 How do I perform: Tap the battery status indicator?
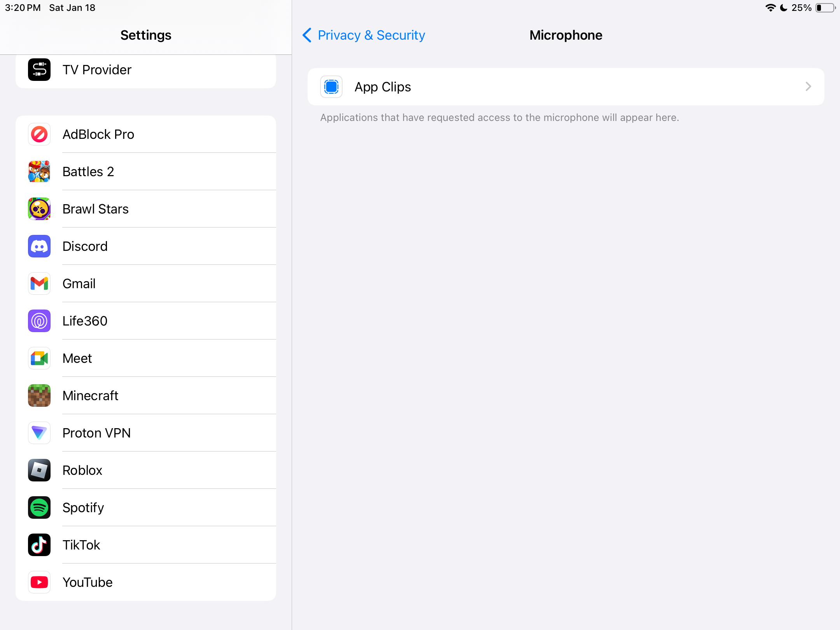coord(825,8)
